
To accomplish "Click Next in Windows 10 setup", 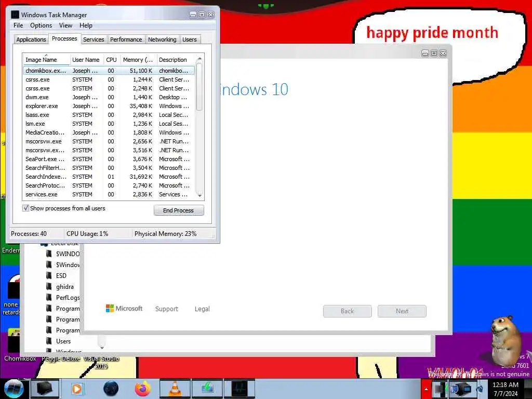I will (402, 311).
